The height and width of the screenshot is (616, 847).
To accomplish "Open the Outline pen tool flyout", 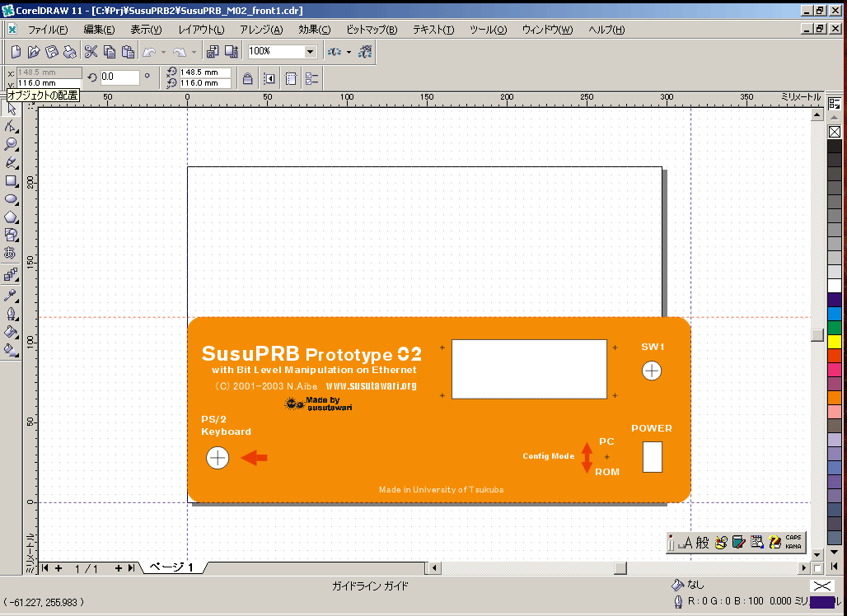I will (x=11, y=314).
